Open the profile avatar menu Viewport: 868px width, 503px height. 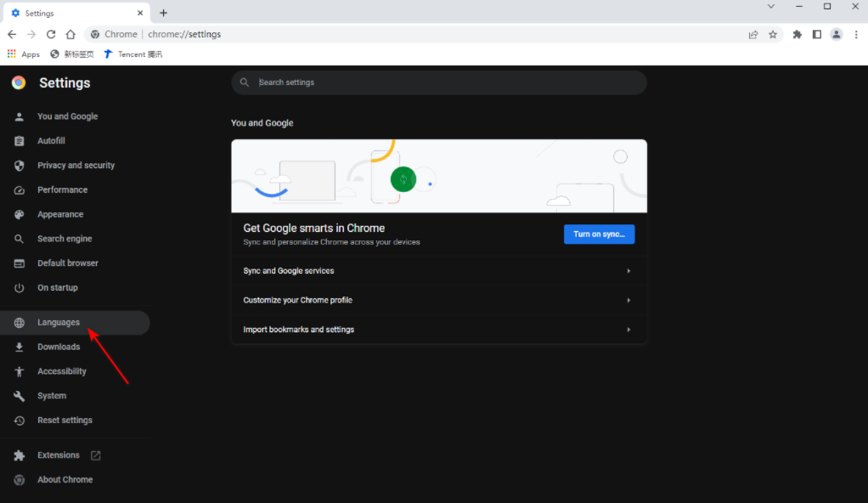[837, 34]
